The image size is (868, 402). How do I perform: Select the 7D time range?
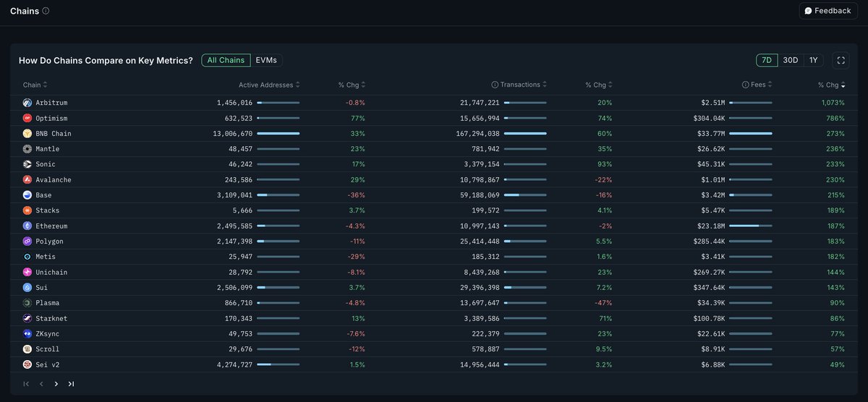766,60
